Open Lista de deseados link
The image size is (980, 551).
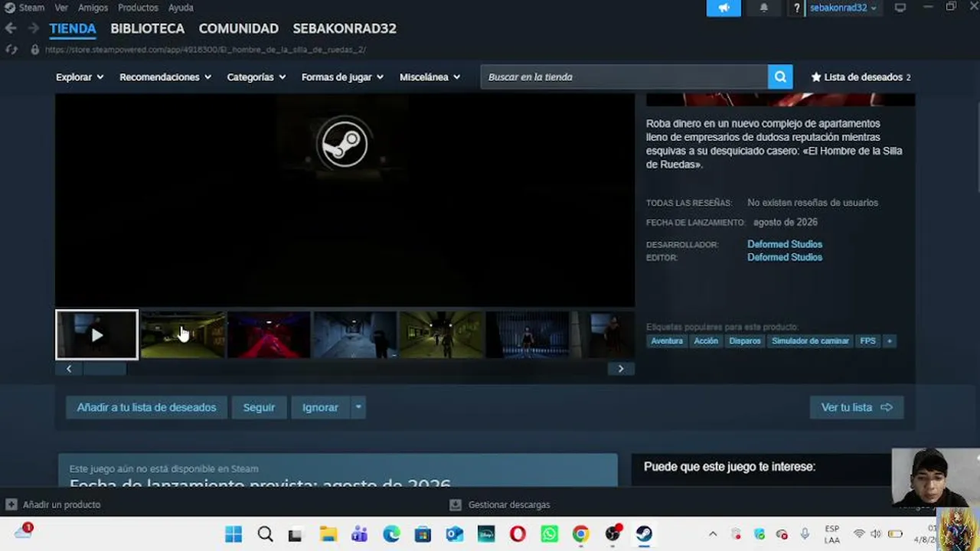pyautogui.click(x=861, y=77)
